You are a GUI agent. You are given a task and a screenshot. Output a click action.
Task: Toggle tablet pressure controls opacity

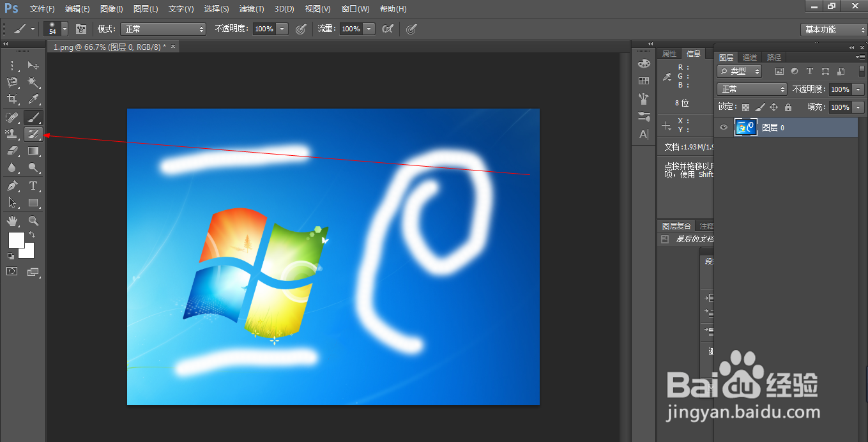[301, 29]
